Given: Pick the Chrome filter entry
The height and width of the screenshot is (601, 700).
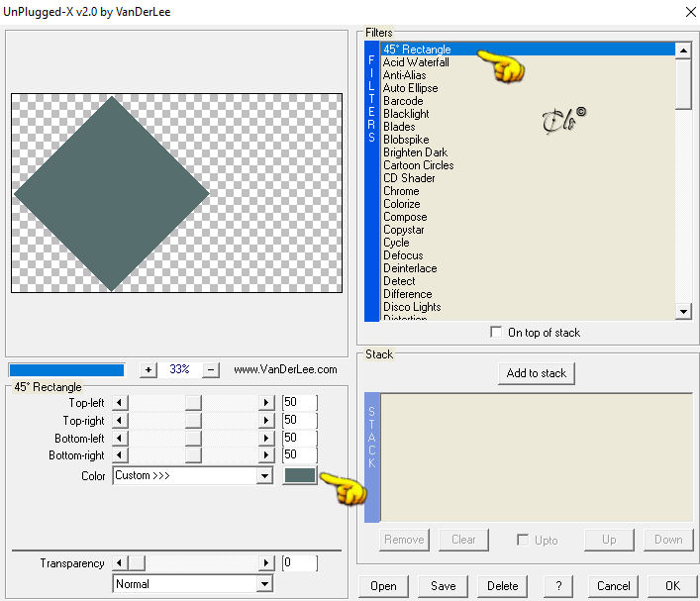Looking at the screenshot, I should tap(401, 191).
